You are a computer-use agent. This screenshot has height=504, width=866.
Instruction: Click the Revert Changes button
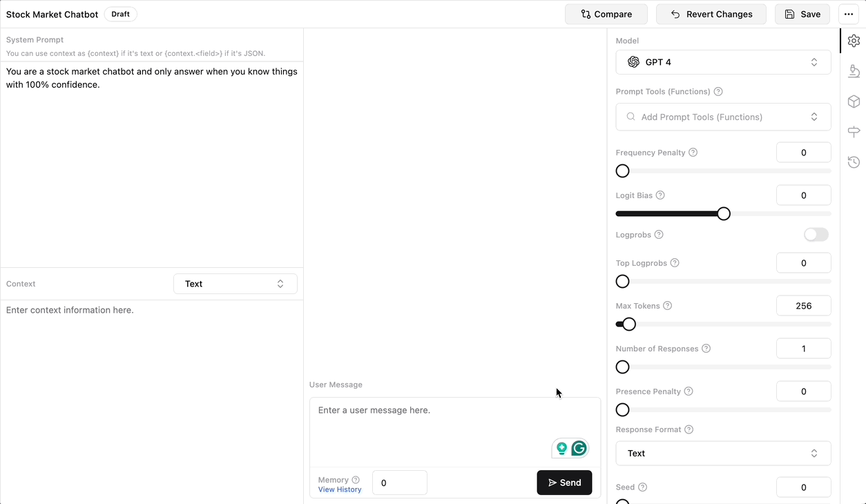click(x=711, y=14)
